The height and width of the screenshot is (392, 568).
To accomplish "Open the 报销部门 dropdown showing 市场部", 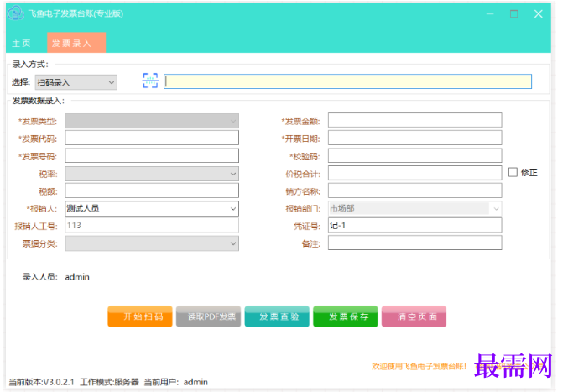I will click(x=414, y=208).
